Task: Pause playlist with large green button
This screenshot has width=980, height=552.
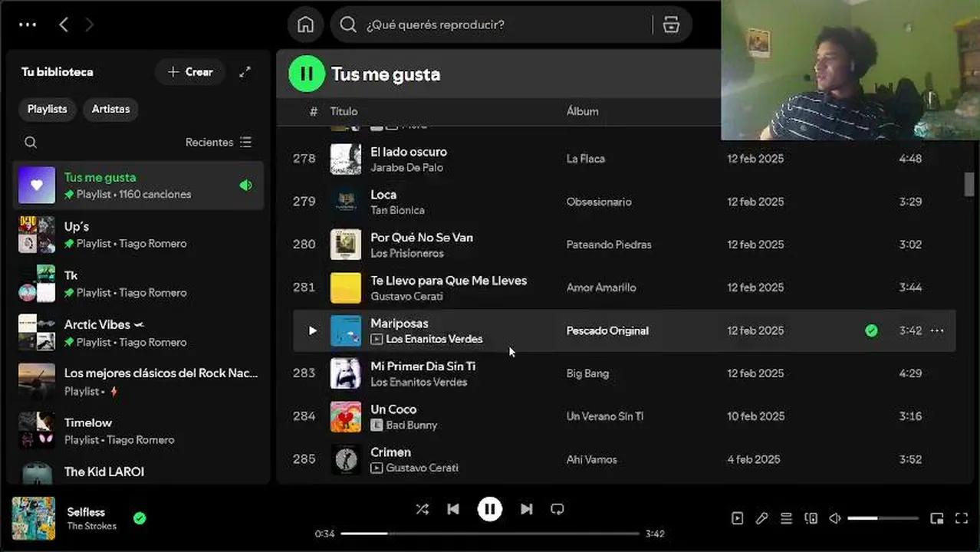Action: click(x=307, y=74)
